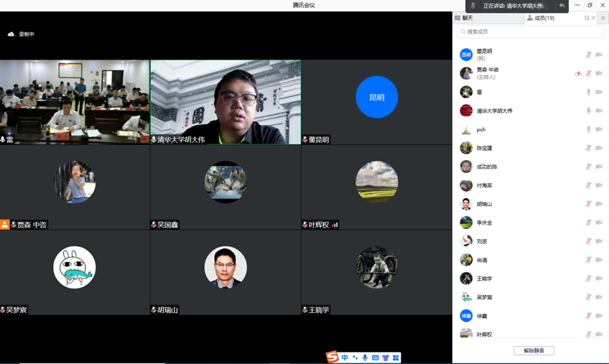Click the reply arrow in the speaking indicator

pos(562,6)
